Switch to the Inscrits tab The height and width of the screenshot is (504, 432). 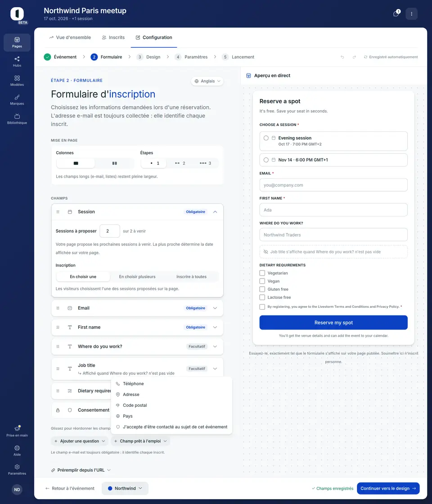click(113, 37)
